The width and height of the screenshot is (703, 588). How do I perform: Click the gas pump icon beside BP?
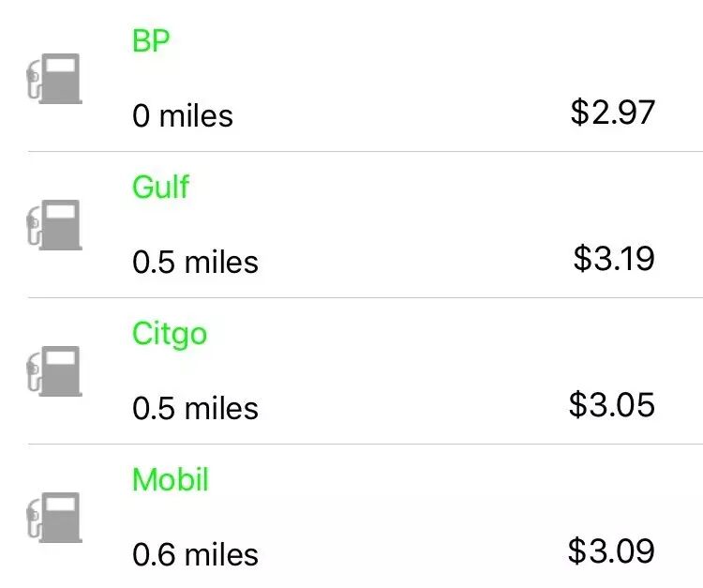tap(53, 78)
